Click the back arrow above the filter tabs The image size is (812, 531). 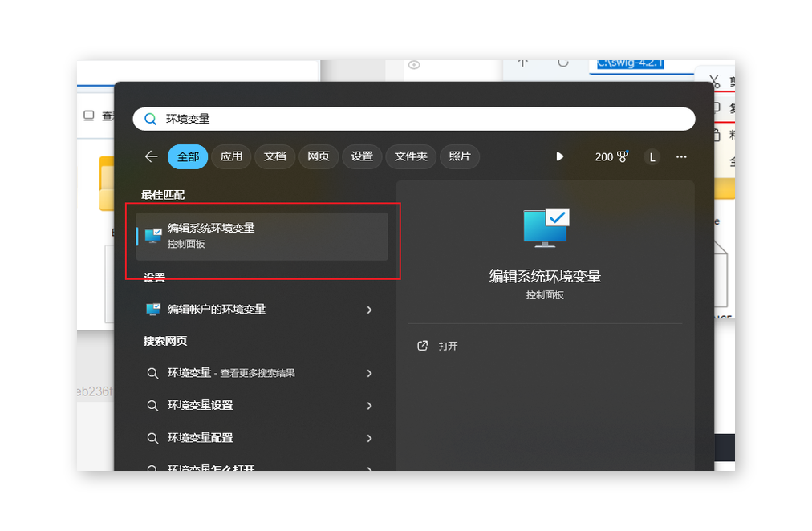pyautogui.click(x=152, y=156)
